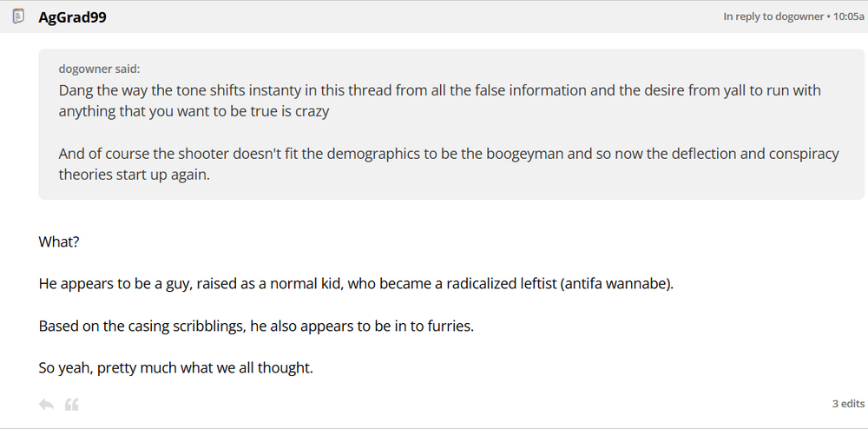
Task: Click the quotation mark quote icon
Action: pyautogui.click(x=72, y=404)
